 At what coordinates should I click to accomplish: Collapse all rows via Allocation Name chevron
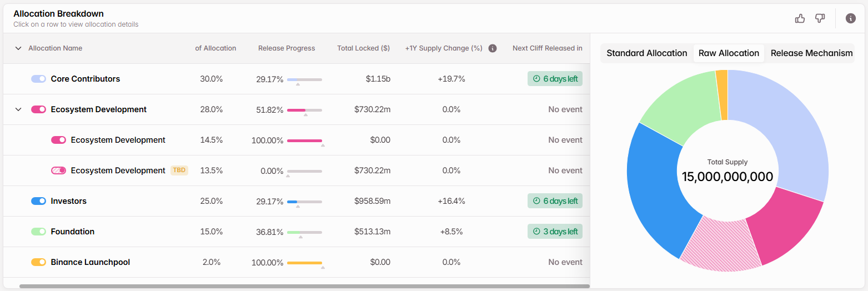[18, 48]
